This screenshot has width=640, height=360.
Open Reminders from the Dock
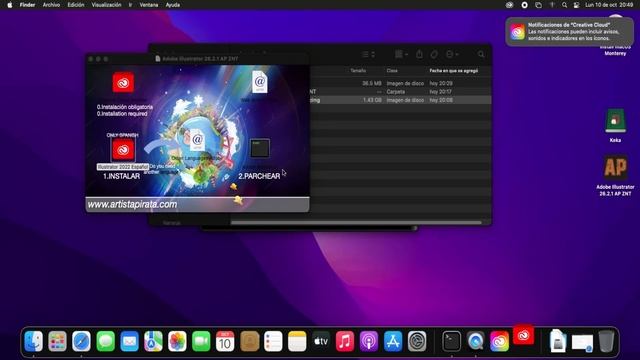pos(273,341)
